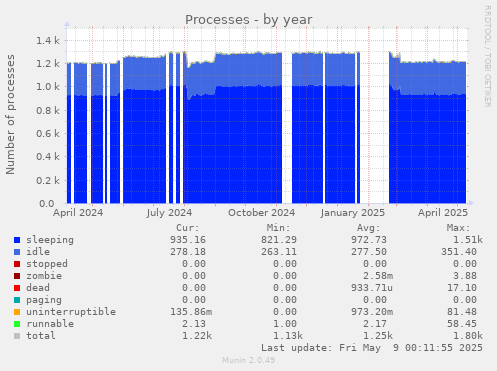497x371 pixels.
Task: Click the 'stopped' legend label
Action: [x=47, y=264]
